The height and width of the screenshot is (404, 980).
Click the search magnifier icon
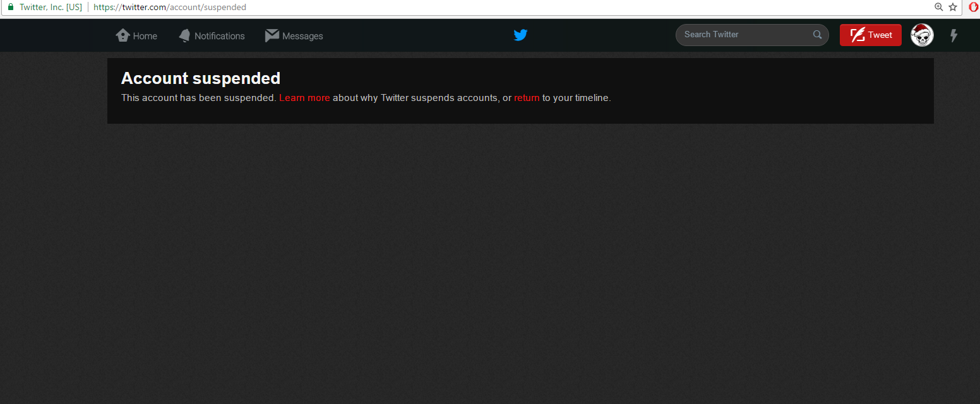click(x=818, y=35)
